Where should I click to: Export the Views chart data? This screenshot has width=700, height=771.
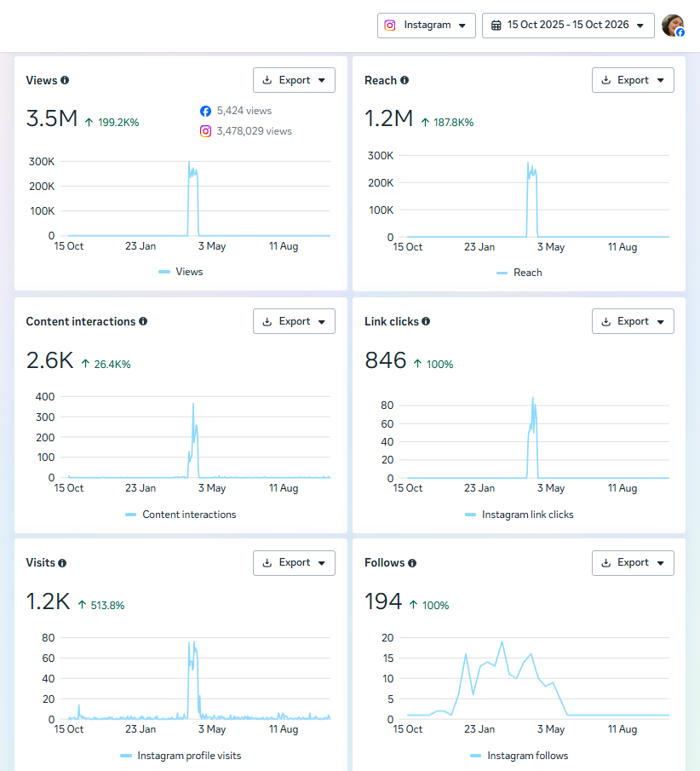pos(294,80)
